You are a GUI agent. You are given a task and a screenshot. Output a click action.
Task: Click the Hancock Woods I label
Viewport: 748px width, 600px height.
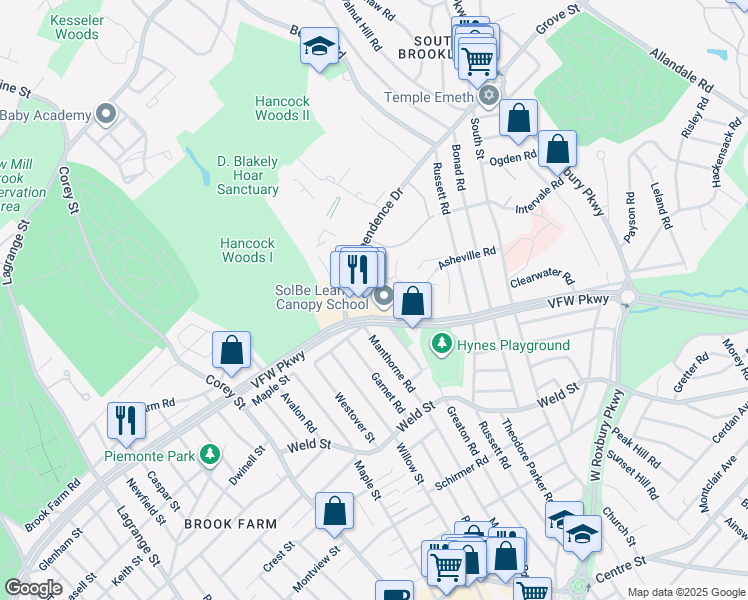[x=247, y=250]
